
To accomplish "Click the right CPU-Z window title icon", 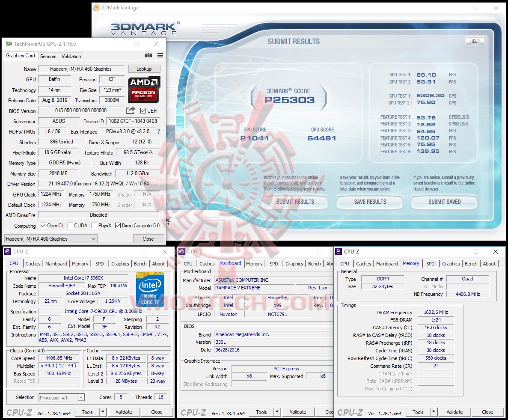I will click(x=339, y=251).
